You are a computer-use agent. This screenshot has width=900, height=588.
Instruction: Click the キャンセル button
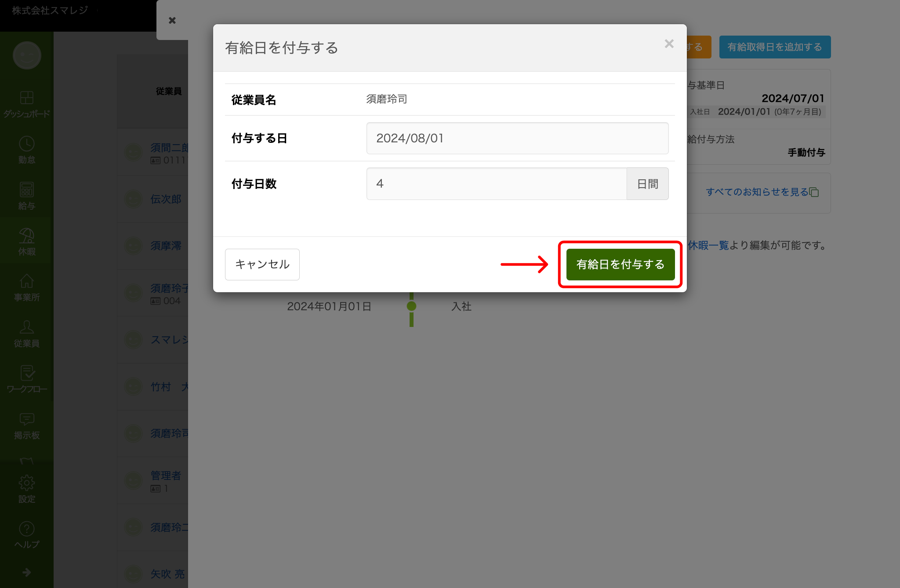262,265
